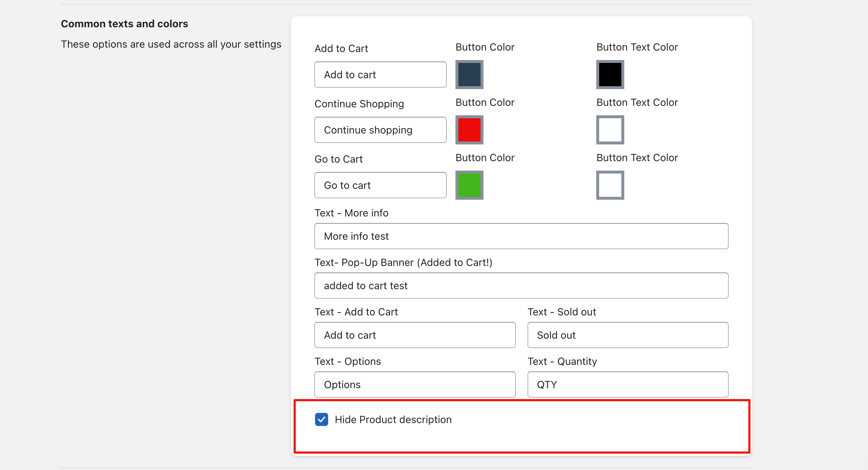Focus the Continue shopping text field
The height and width of the screenshot is (470, 868).
coord(380,130)
